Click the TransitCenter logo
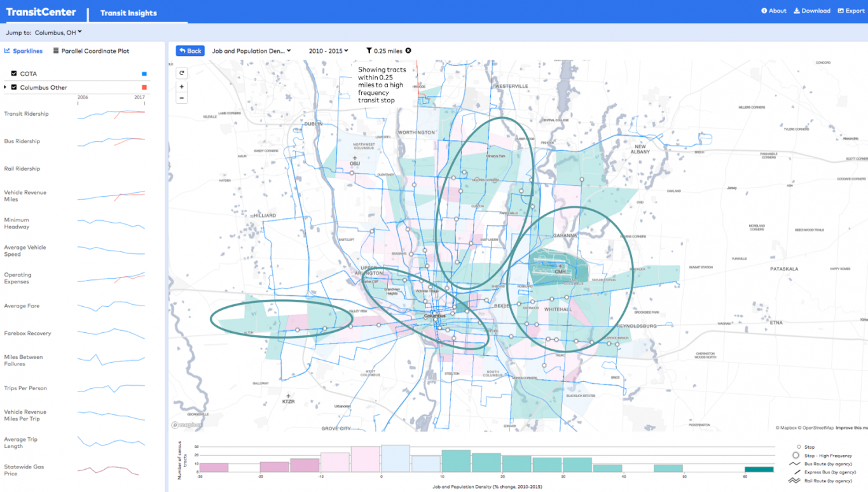This screenshot has width=868, height=492. [x=41, y=12]
